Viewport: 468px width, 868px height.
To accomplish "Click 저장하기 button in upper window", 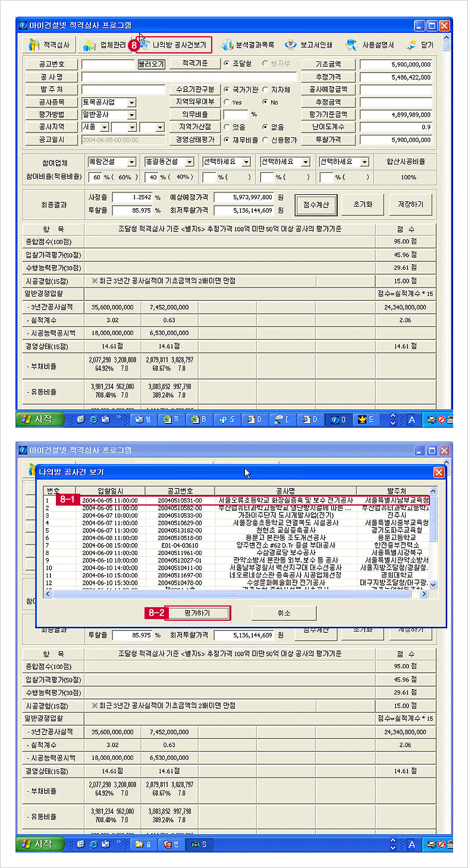I will coord(410,204).
